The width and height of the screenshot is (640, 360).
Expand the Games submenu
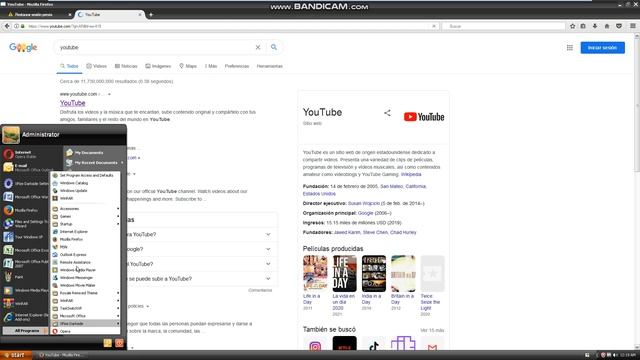click(x=85, y=216)
